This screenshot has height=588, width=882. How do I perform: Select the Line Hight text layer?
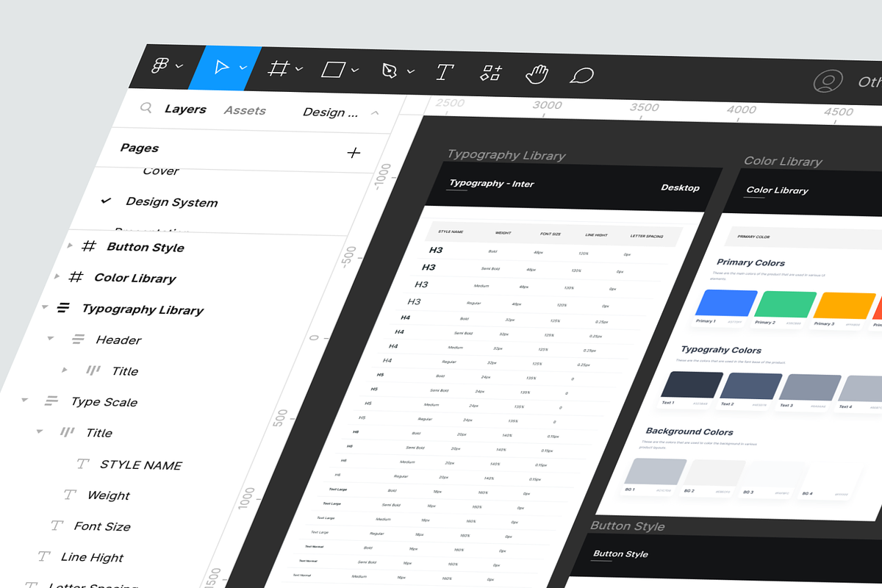coord(93,557)
